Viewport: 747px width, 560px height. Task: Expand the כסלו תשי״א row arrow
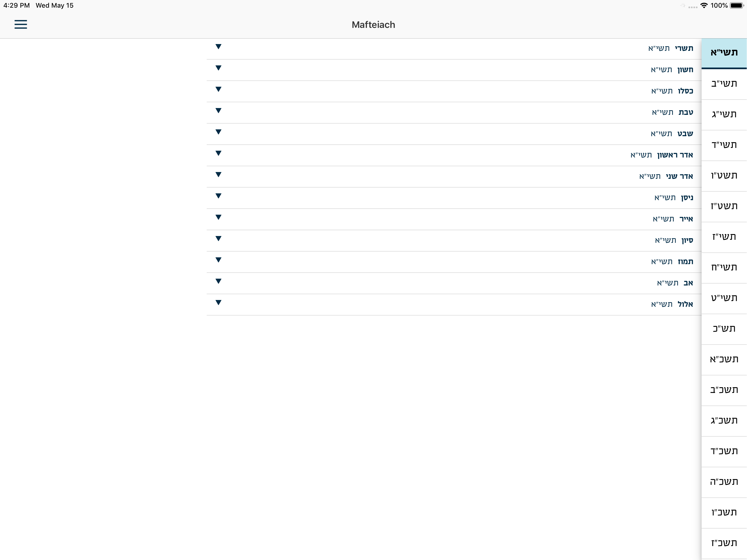coord(218,89)
